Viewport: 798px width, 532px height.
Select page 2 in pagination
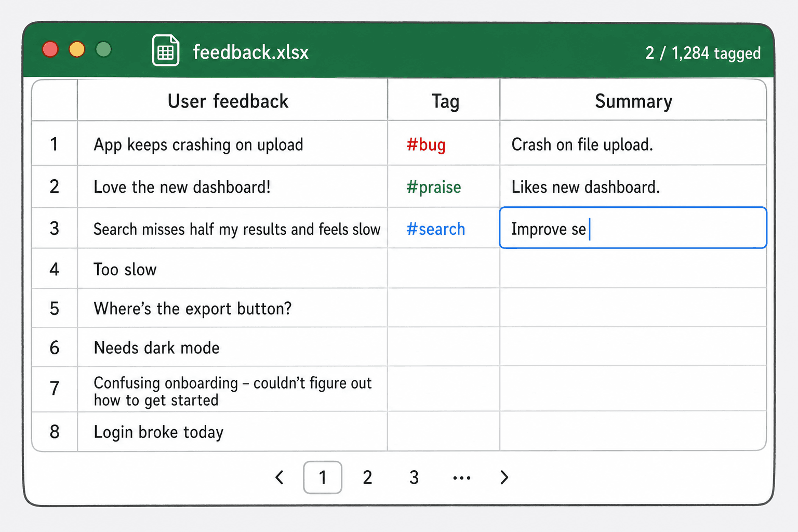click(x=367, y=477)
